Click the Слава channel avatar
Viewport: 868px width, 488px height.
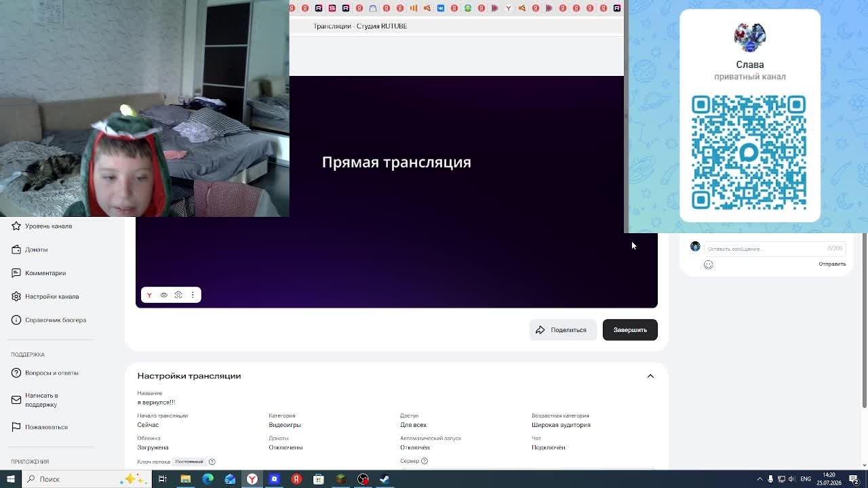pyautogui.click(x=750, y=37)
